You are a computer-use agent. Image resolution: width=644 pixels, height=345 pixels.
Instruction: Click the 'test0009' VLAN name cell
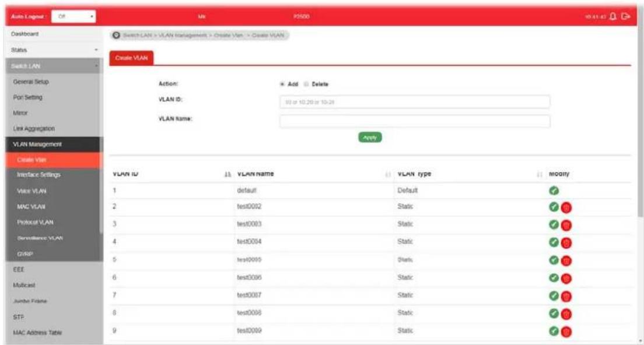coord(249,330)
